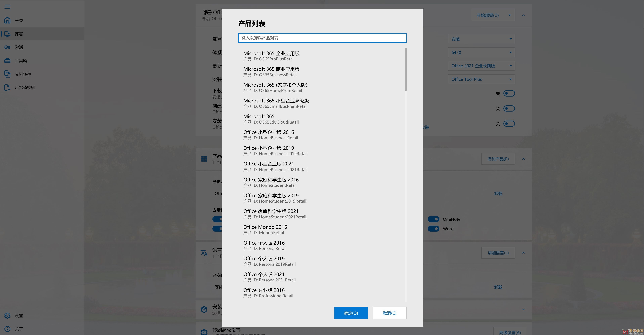Viewport: 644px width, 335px height.
Task: Toggle the second 关 switch
Action: pyautogui.click(x=509, y=109)
